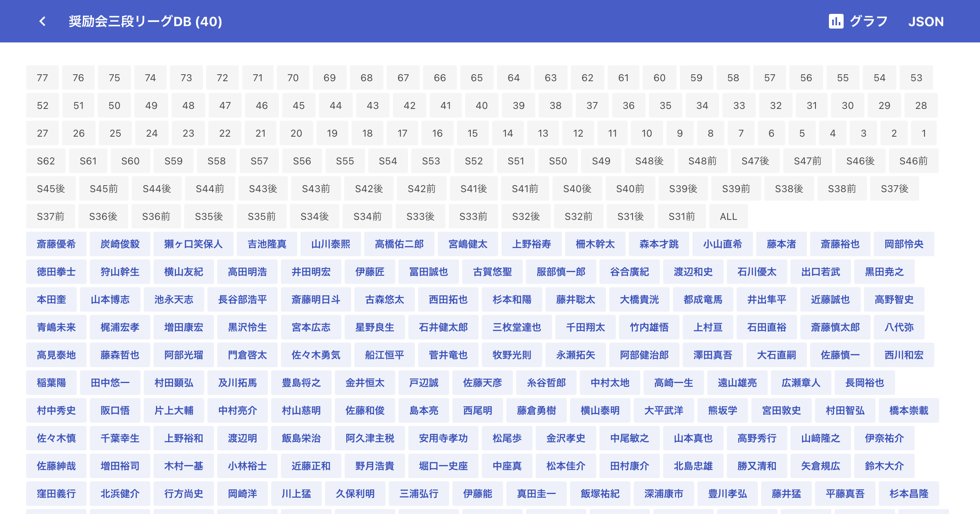
Task: Open player 豊島将之
Action: coord(301,383)
